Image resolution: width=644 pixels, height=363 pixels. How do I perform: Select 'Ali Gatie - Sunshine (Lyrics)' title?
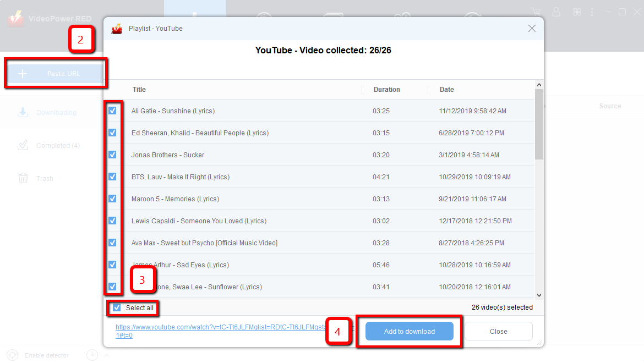coord(173,111)
